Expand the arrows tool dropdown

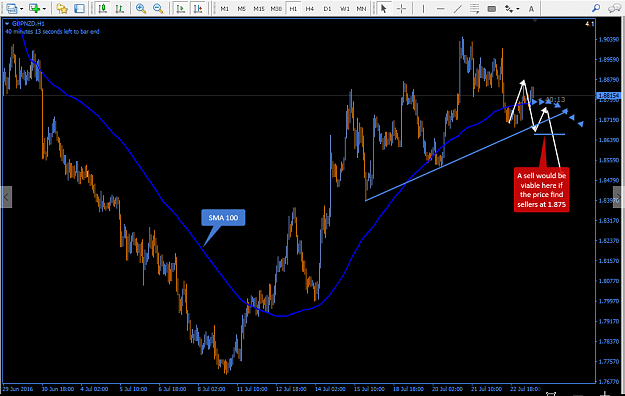[518, 8]
